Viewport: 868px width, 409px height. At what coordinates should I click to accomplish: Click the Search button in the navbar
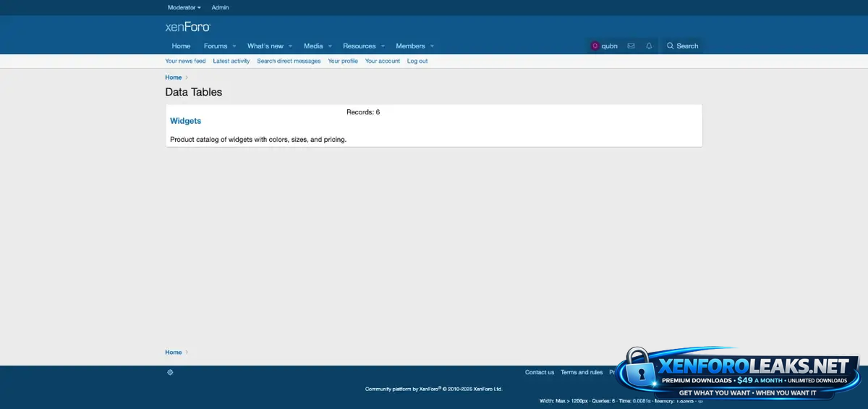coord(682,46)
